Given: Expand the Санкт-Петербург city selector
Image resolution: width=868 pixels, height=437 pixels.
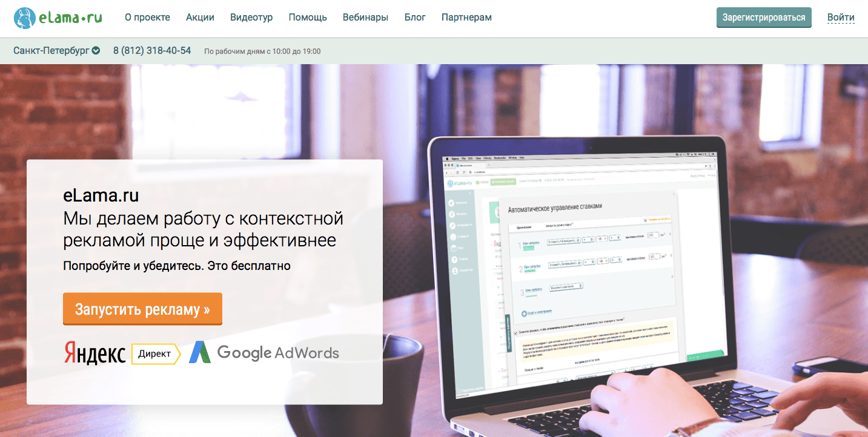Looking at the screenshot, I should coord(56,51).
